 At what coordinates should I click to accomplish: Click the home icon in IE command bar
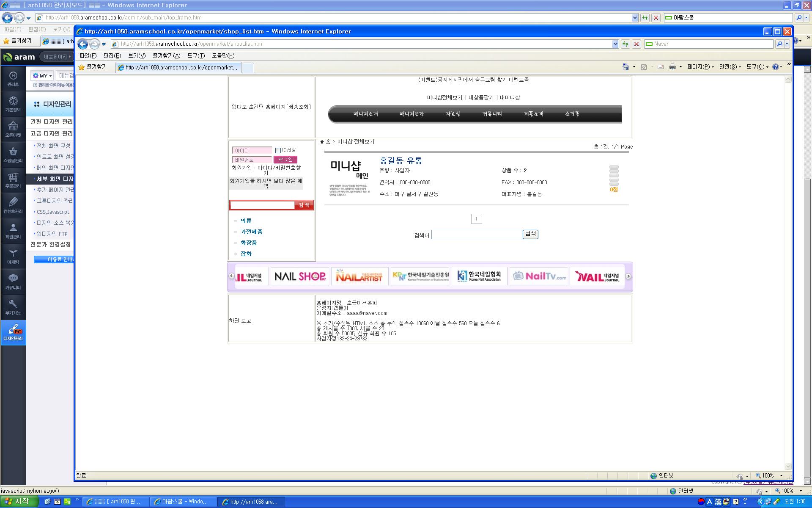pos(625,67)
